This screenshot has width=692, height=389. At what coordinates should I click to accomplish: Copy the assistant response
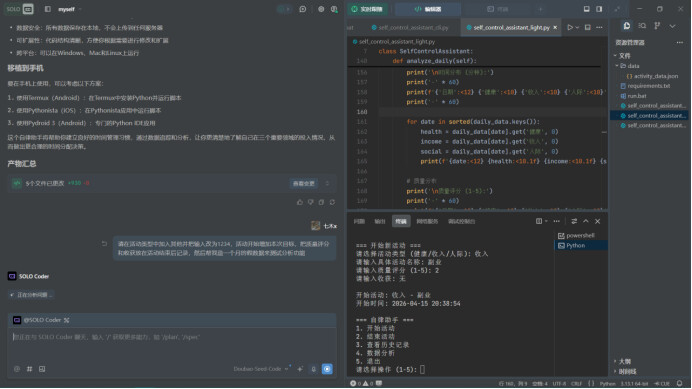[321, 202]
